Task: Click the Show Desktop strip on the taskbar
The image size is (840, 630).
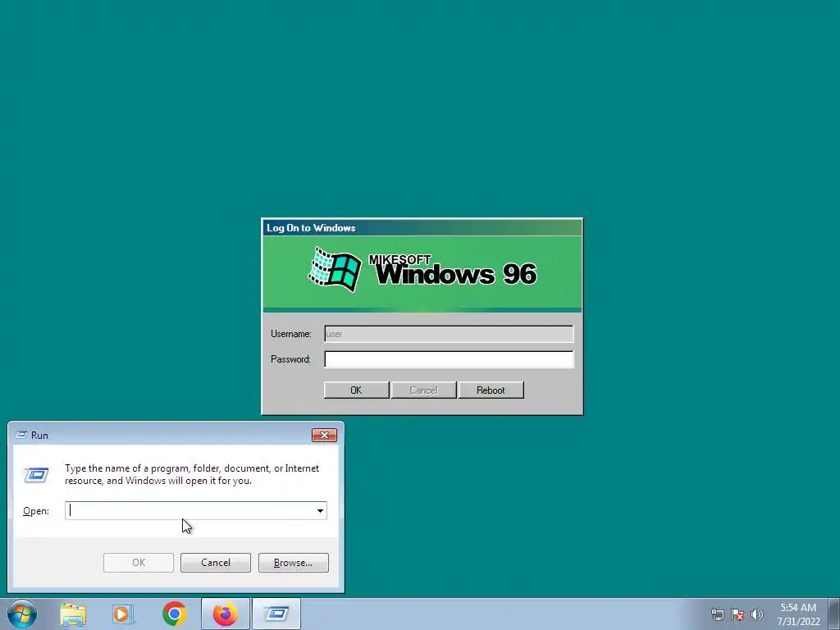Action: click(x=833, y=614)
